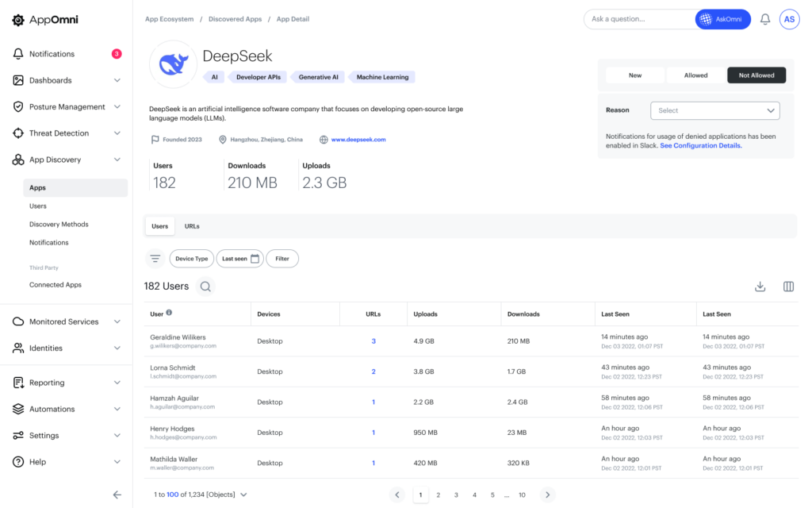Download the users table data

(x=760, y=287)
